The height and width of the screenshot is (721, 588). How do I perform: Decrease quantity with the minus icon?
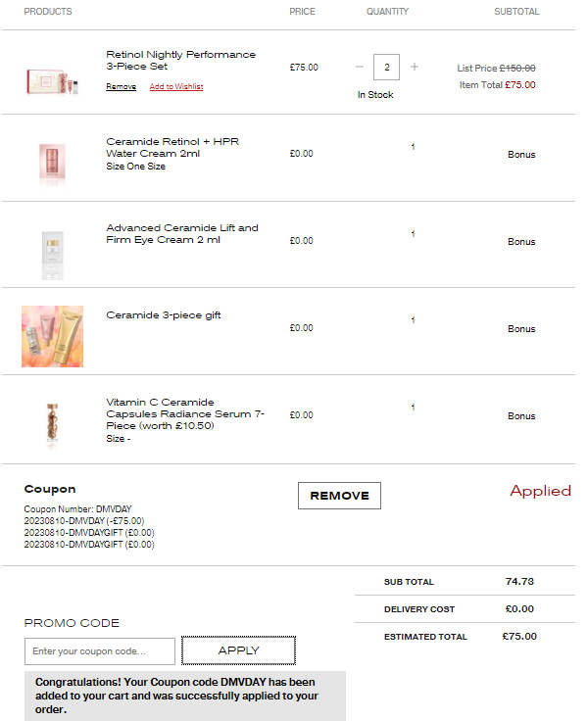point(360,68)
